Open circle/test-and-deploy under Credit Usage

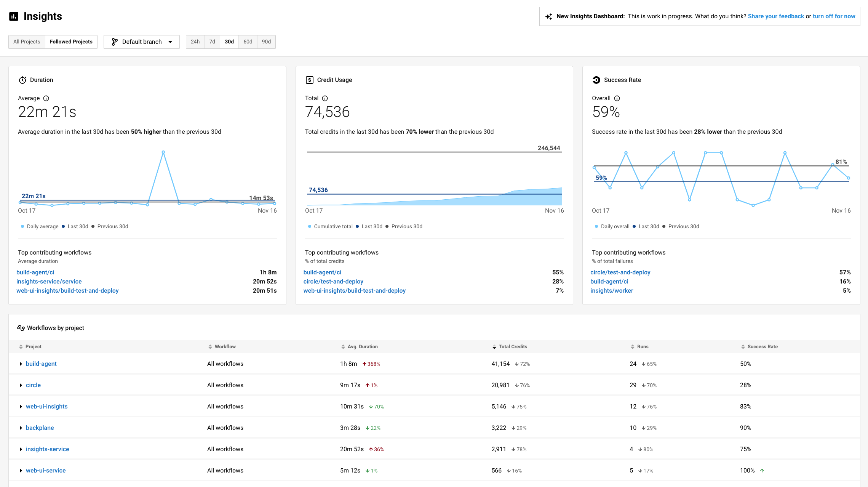[x=333, y=282]
